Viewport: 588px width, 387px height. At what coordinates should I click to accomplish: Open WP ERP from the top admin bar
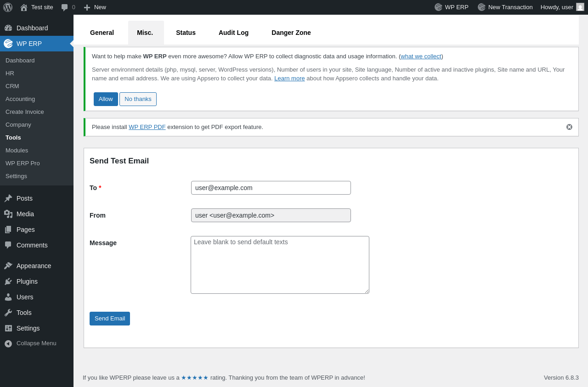452,7
